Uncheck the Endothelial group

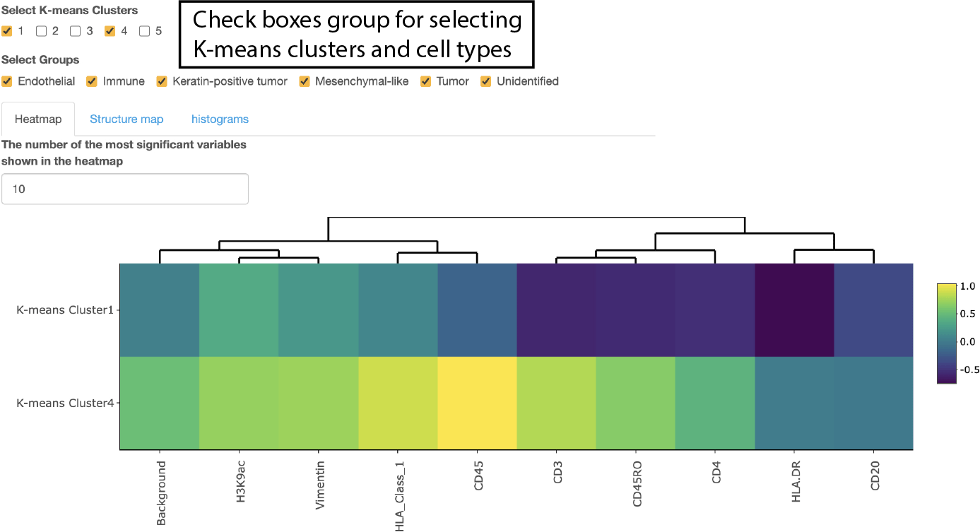click(7, 81)
